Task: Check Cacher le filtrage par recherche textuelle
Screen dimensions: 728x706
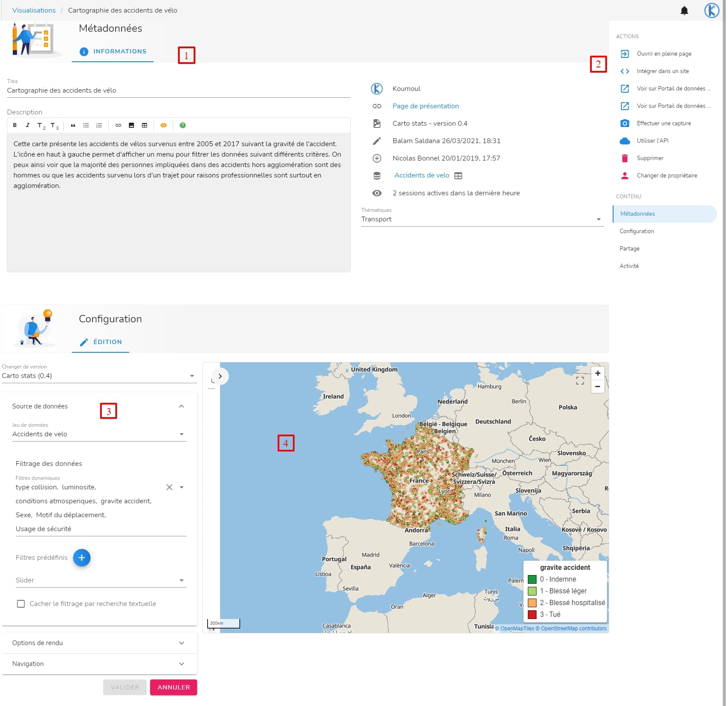Action: point(21,604)
